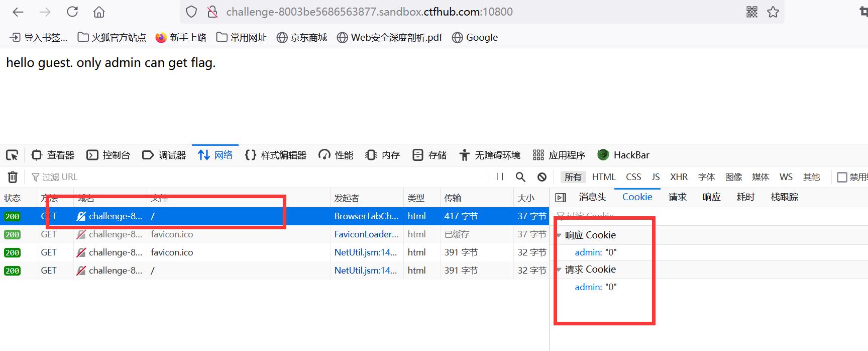The height and width of the screenshot is (351, 868).
Task: Open the 新手上路 Firefox bookmark
Action: tap(181, 37)
